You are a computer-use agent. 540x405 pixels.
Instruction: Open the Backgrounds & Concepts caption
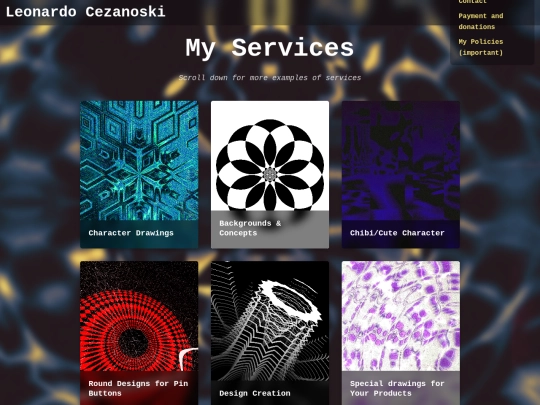(x=250, y=228)
